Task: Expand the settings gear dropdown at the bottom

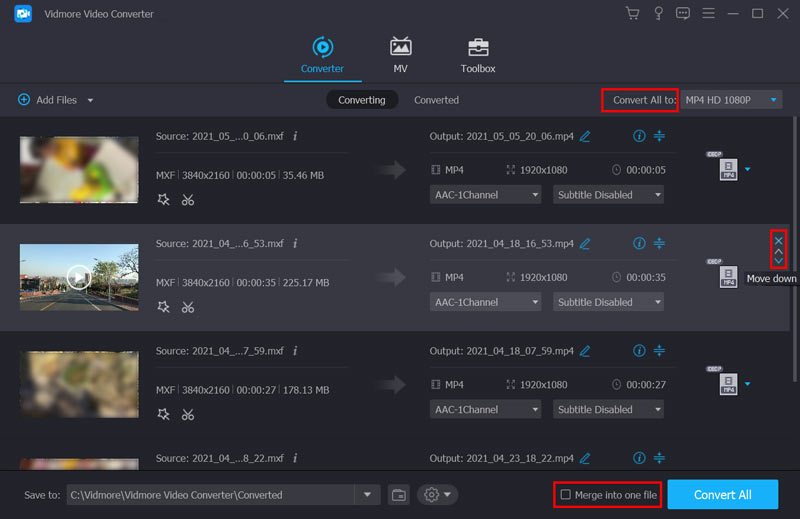Action: click(438, 495)
